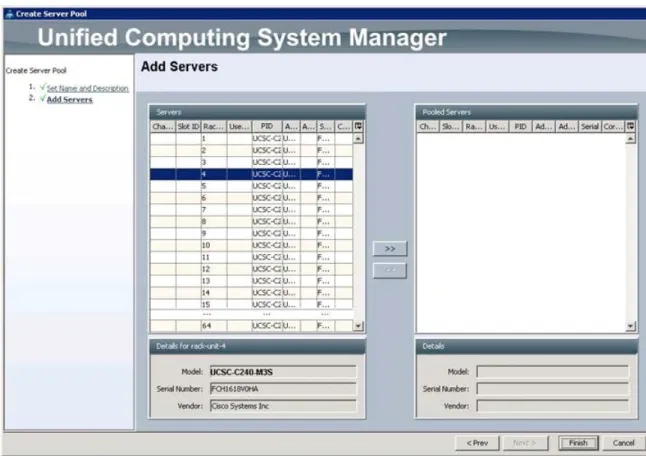Image resolution: width=646 pixels, height=456 pixels.
Task: Click the Create Server Pool title bar icon
Action: click(9, 14)
